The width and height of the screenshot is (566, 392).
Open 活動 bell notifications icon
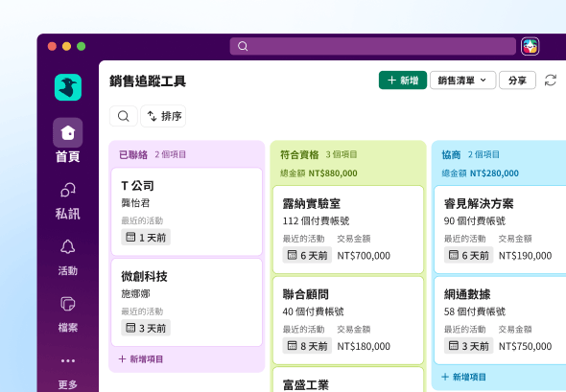click(68, 247)
